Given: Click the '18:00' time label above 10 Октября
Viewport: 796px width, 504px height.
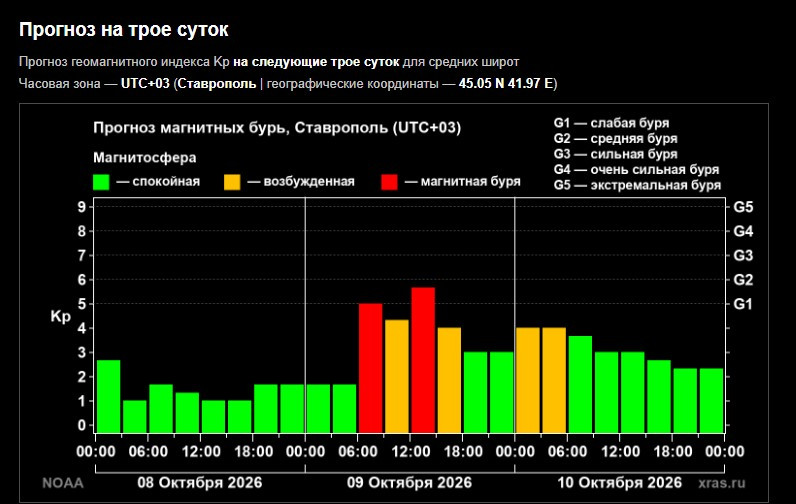Looking at the screenshot, I should [673, 451].
